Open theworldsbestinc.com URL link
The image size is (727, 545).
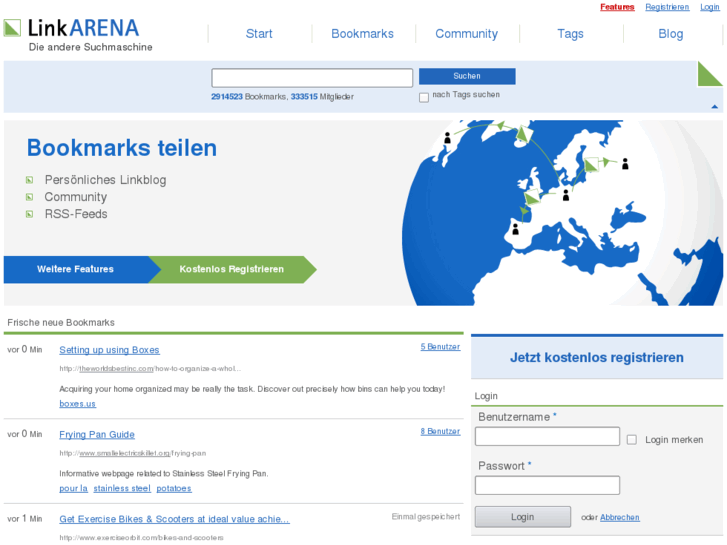pyautogui.click(x=116, y=369)
